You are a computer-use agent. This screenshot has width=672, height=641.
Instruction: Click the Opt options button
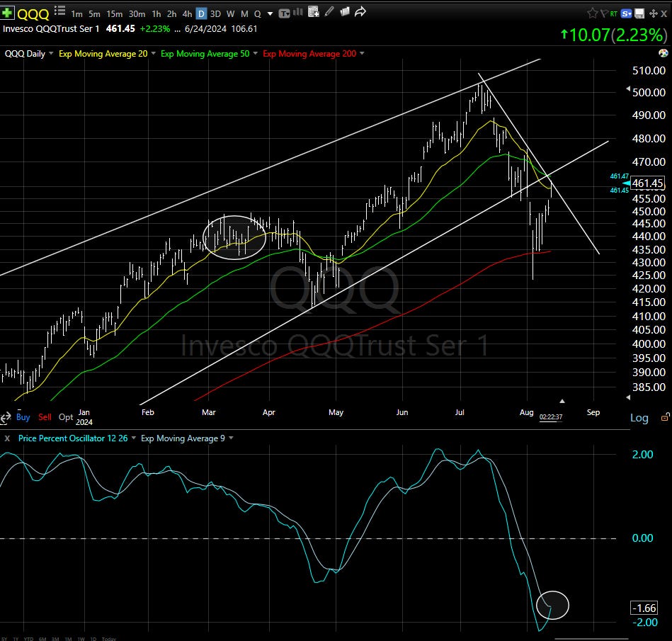pos(66,417)
